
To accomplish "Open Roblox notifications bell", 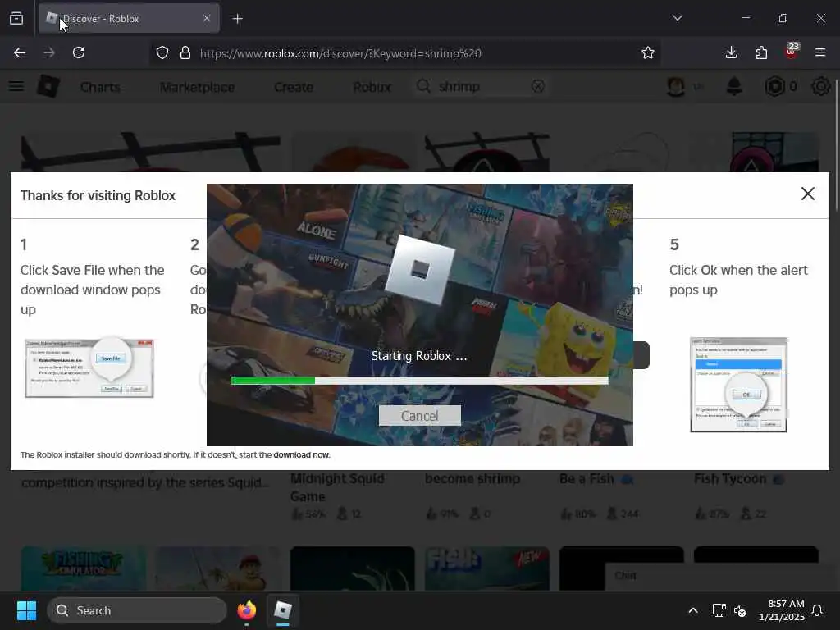I will (x=734, y=86).
